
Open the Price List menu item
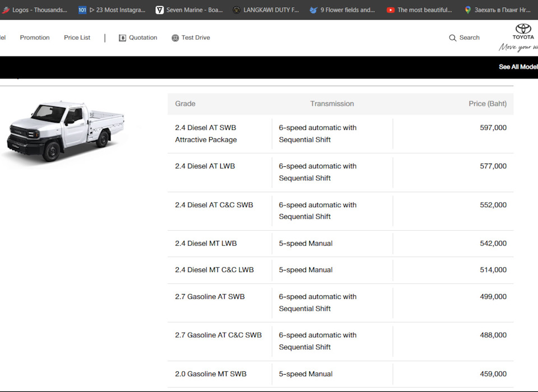(77, 38)
